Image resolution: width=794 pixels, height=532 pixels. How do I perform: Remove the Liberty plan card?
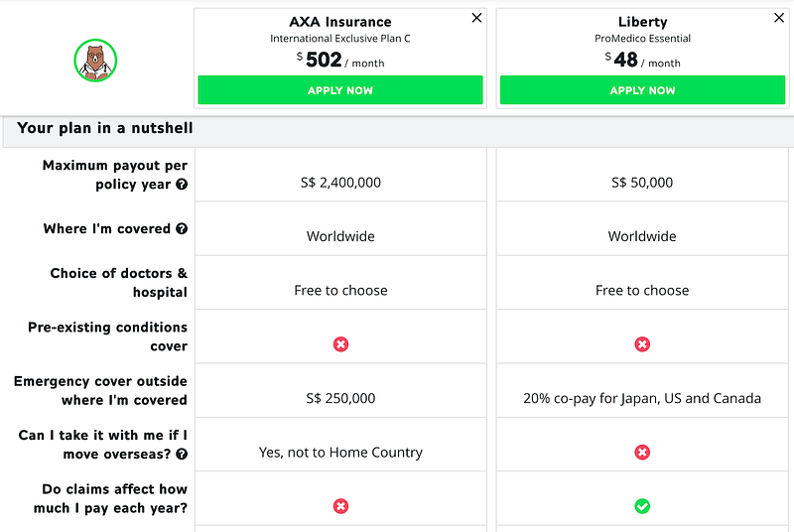[x=778, y=18]
